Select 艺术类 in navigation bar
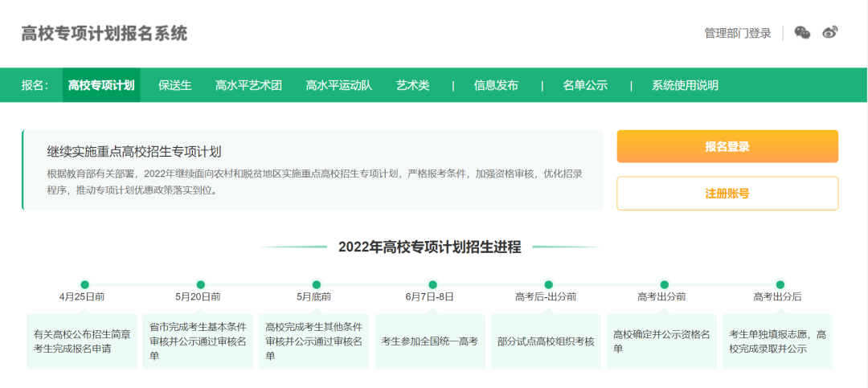The height and width of the screenshot is (388, 868). 412,85
